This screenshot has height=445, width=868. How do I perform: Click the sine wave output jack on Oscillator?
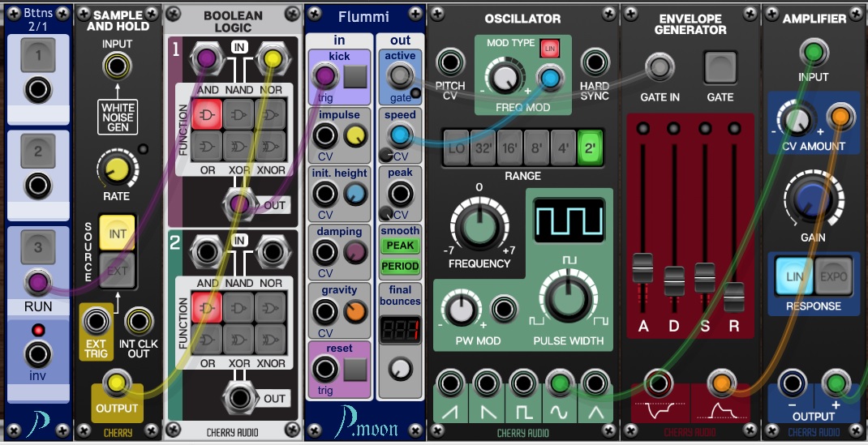click(x=559, y=382)
